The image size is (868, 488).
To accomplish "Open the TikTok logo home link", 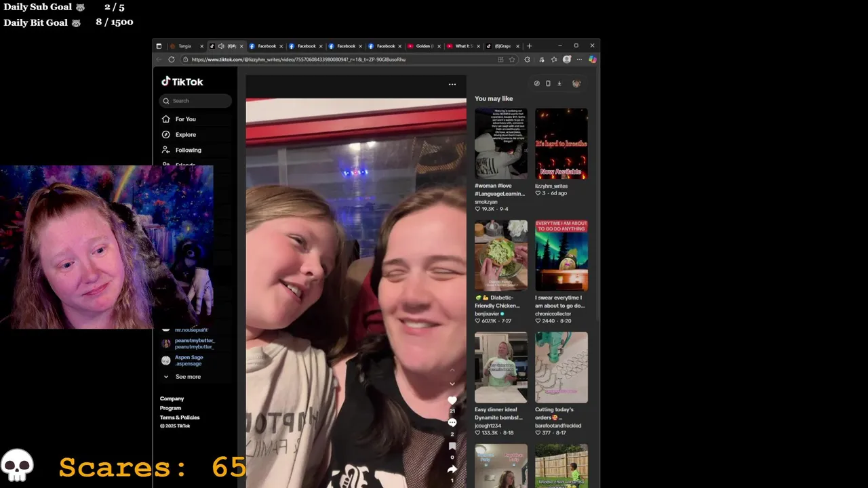I will 182,81.
